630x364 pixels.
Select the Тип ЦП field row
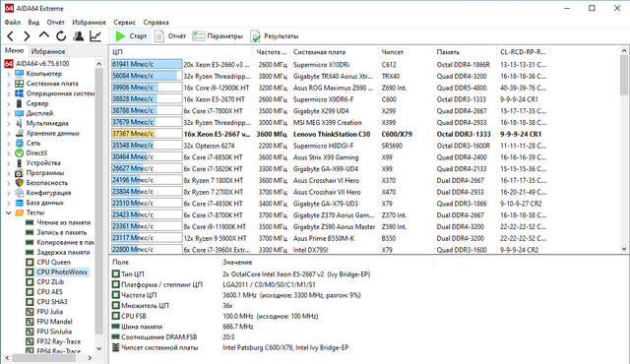point(241,274)
